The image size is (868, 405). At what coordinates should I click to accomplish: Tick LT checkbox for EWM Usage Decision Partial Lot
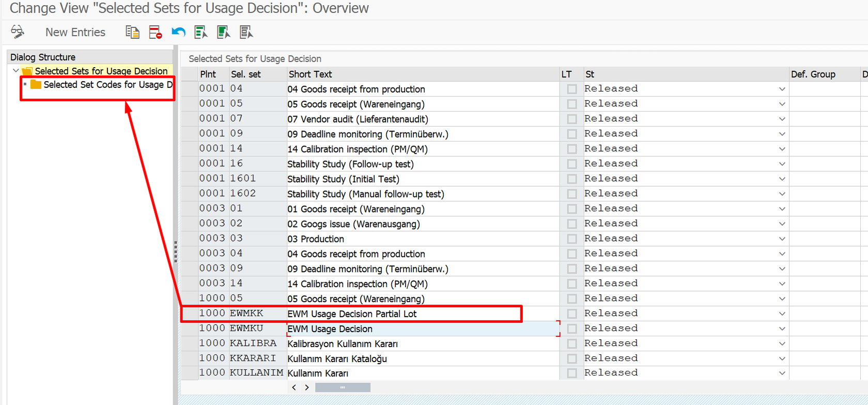point(571,314)
